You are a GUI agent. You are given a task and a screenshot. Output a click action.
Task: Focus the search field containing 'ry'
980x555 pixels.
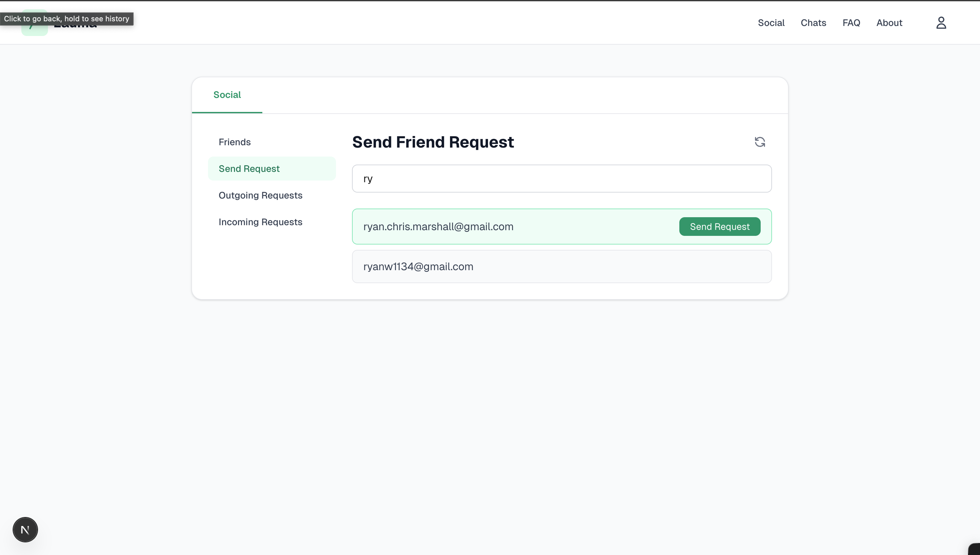coord(561,179)
